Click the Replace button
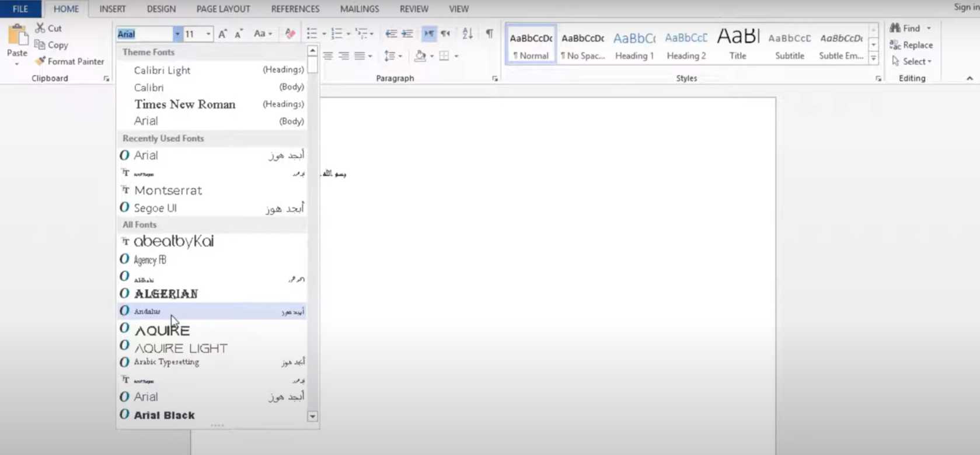This screenshot has width=980, height=455. (911, 45)
